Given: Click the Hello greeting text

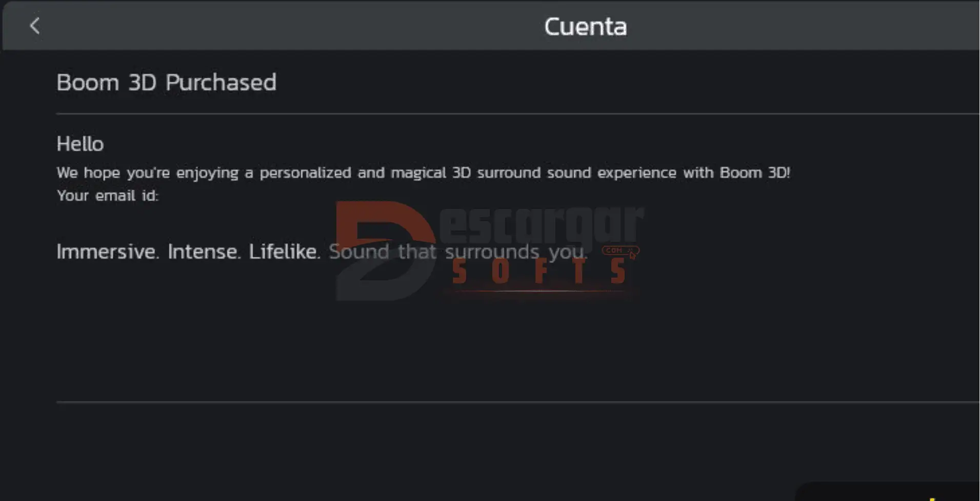Looking at the screenshot, I should [80, 144].
